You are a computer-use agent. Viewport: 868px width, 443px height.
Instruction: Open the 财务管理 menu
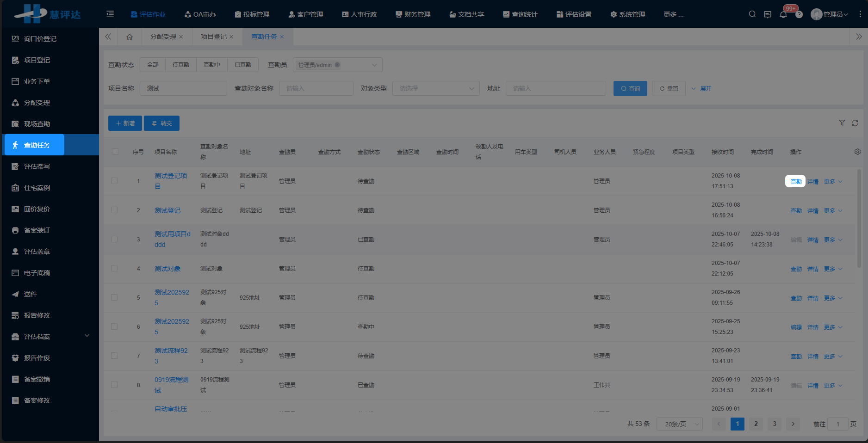click(x=412, y=14)
